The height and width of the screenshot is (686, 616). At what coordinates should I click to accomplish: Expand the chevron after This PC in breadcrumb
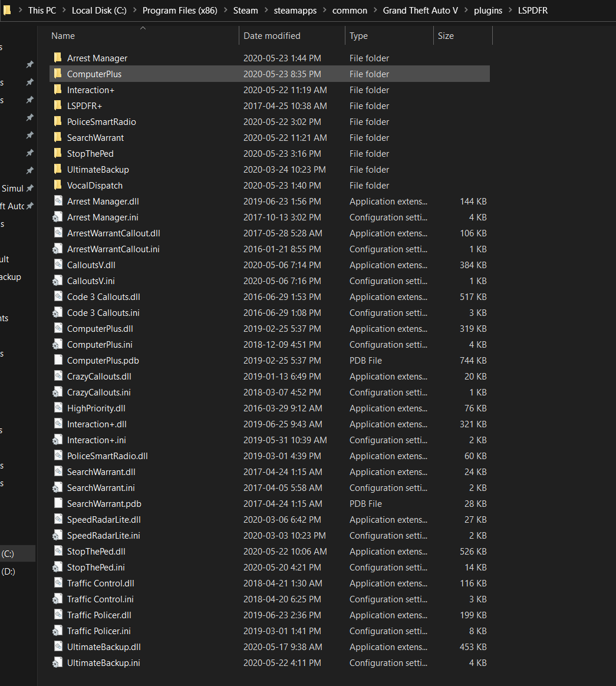click(64, 10)
